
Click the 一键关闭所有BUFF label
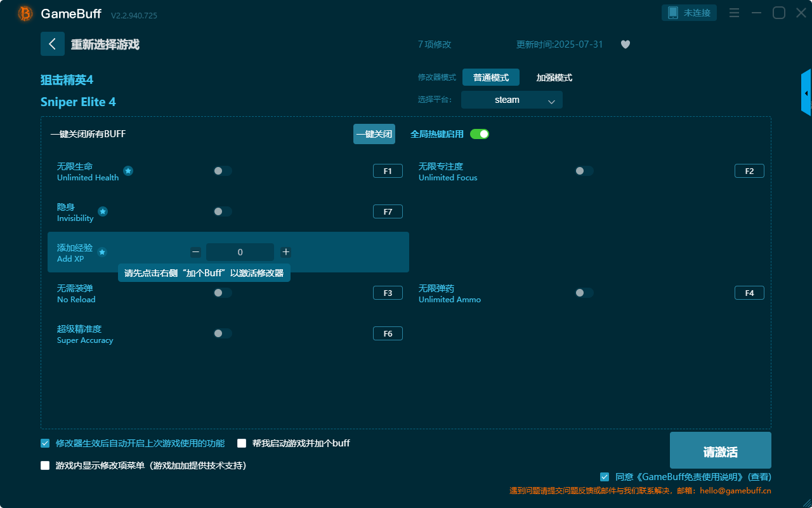(x=88, y=134)
